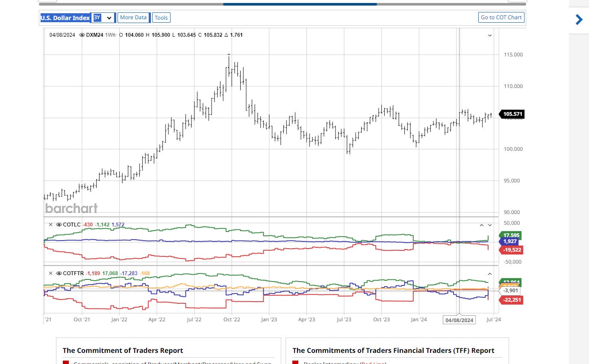The width and height of the screenshot is (589, 364).
Task: Click the -3,901 crosshair value label
Action: [510, 291]
